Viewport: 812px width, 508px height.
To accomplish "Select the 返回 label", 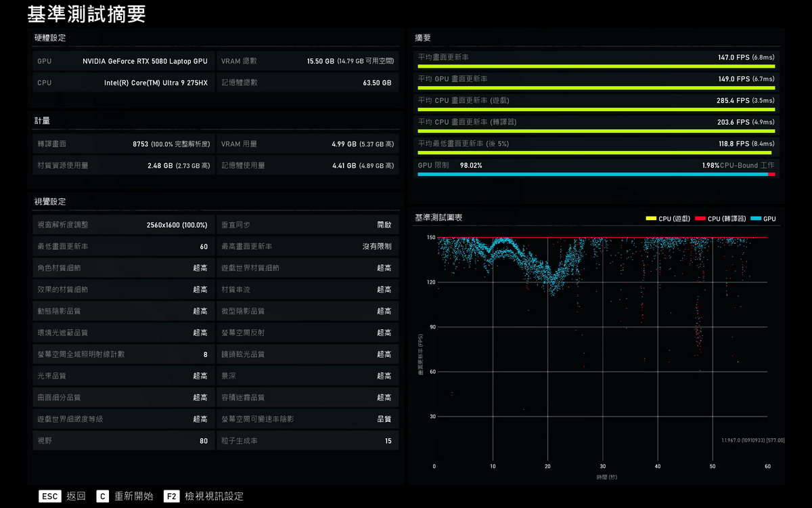I will pos(76,496).
